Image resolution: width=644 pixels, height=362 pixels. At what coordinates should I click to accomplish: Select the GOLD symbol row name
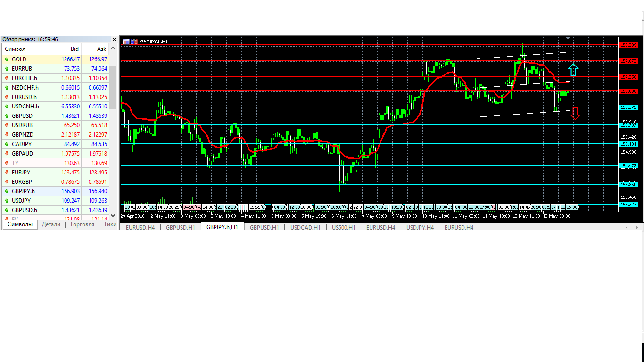coord(19,59)
